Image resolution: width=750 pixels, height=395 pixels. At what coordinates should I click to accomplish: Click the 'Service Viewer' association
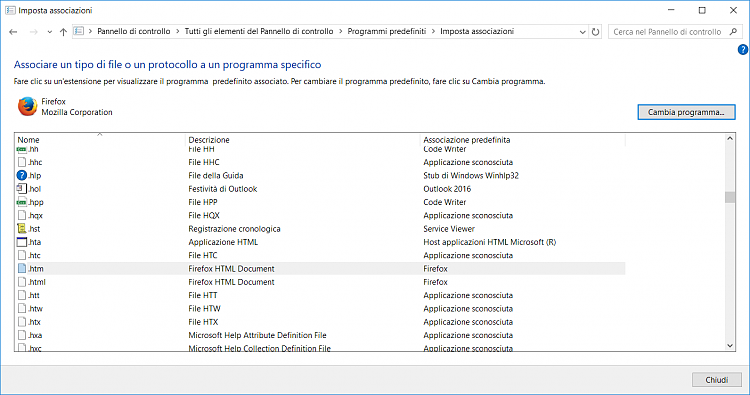(x=449, y=229)
